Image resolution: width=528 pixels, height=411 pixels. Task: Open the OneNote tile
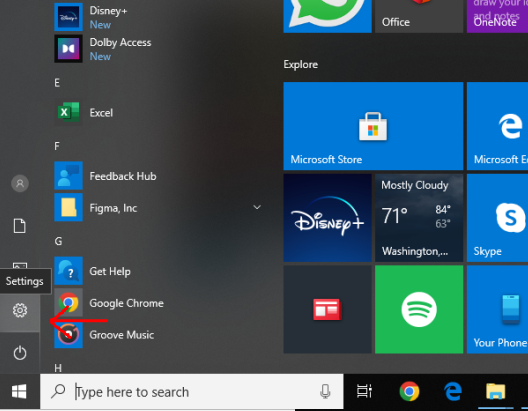pyautogui.click(x=497, y=16)
